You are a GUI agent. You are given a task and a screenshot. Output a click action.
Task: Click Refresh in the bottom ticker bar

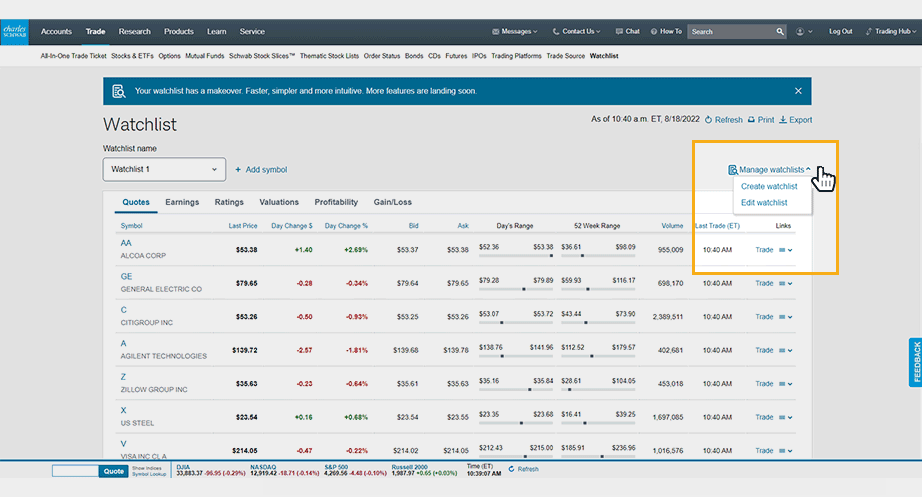[x=523, y=469]
